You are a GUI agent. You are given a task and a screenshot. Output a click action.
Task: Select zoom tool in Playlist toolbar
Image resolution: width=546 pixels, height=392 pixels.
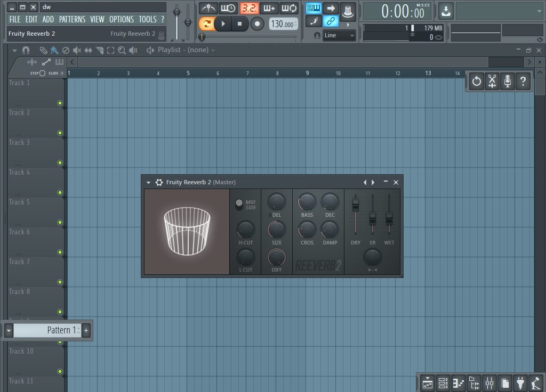click(122, 51)
